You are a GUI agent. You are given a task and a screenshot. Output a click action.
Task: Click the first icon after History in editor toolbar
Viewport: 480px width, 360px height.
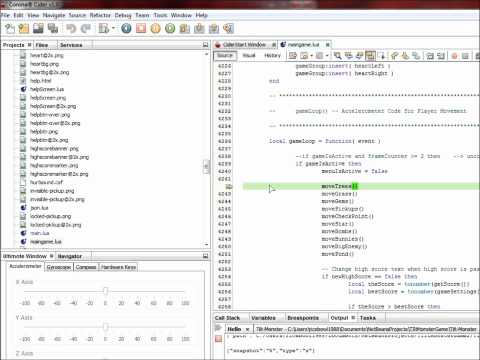(293, 55)
